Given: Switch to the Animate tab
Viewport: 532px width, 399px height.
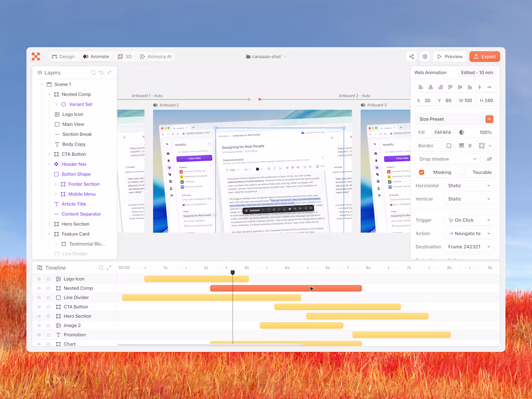Looking at the screenshot, I should click(x=96, y=56).
